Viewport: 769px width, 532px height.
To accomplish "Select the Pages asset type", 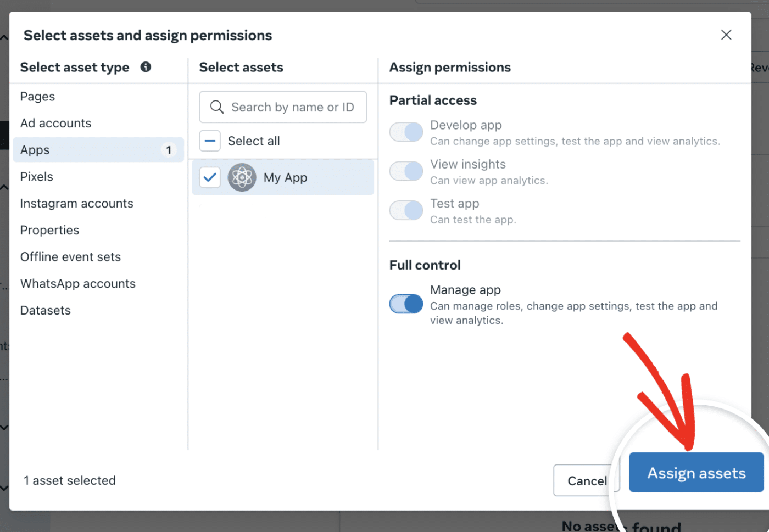I will coord(37,96).
